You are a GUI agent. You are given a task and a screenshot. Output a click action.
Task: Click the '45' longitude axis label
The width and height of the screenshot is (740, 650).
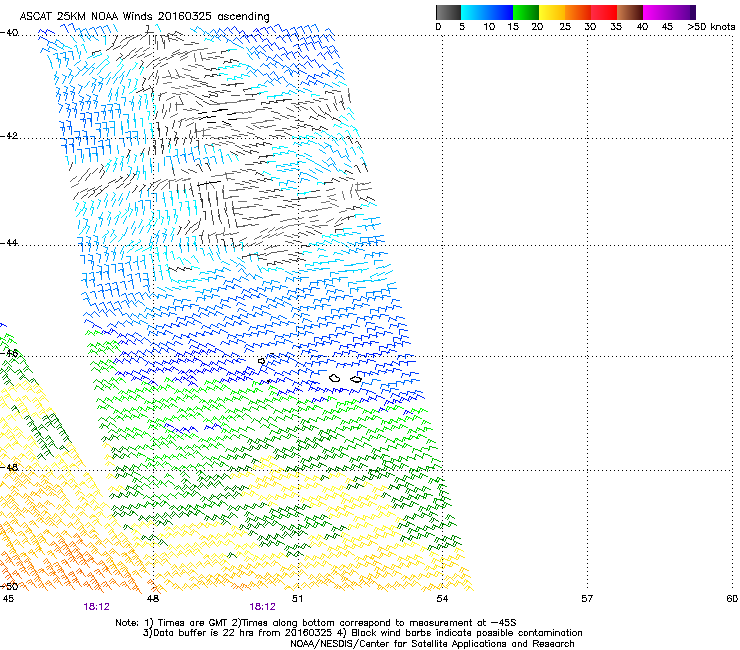[x=8, y=599]
